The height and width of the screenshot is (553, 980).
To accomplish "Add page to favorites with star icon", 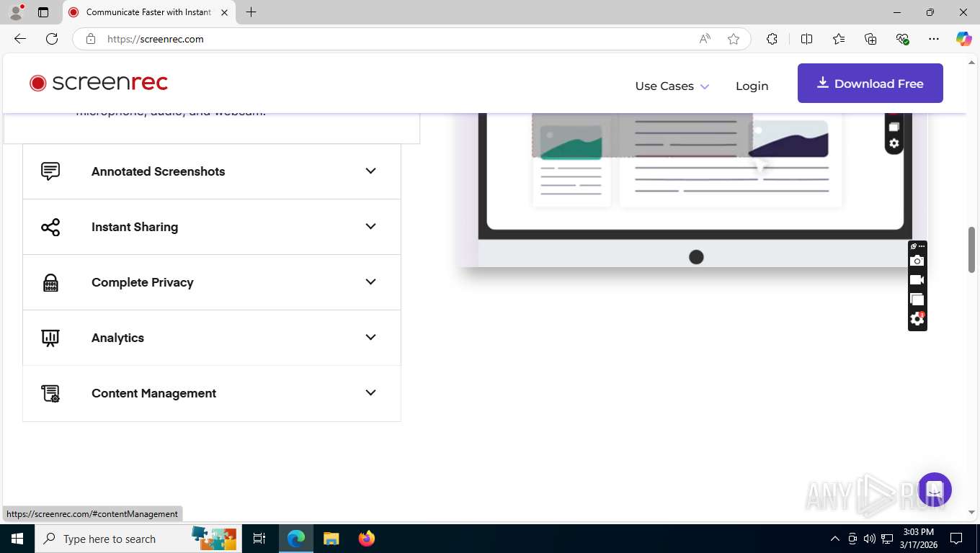I will tap(734, 39).
